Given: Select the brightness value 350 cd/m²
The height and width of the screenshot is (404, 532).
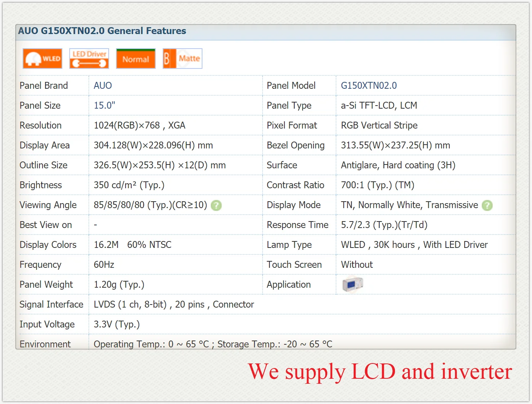Looking at the screenshot, I should tap(115, 185).
